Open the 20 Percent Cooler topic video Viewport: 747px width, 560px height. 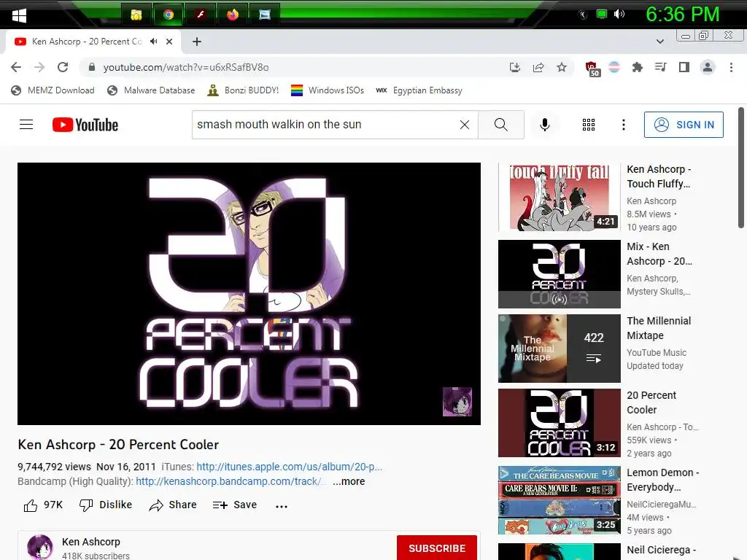tap(560, 423)
